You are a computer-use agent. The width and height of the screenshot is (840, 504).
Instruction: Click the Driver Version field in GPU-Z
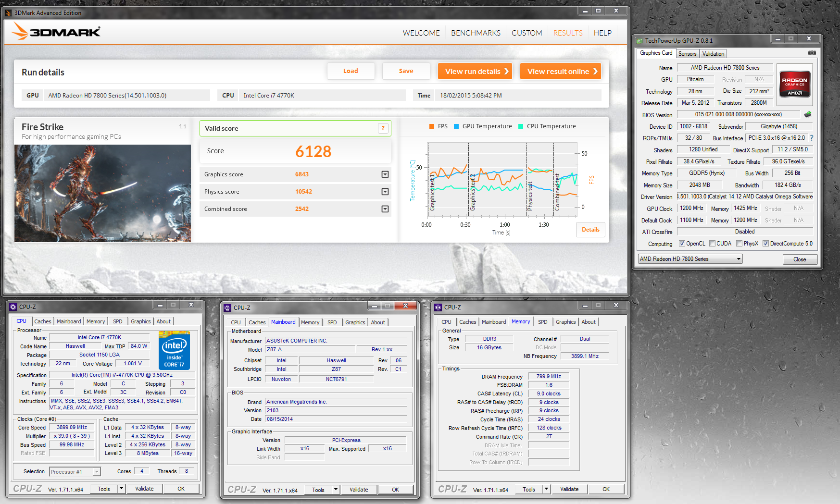(745, 197)
